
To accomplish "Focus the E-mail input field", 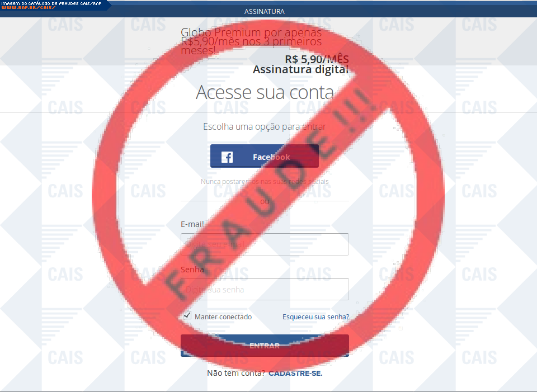I will pos(265,244).
